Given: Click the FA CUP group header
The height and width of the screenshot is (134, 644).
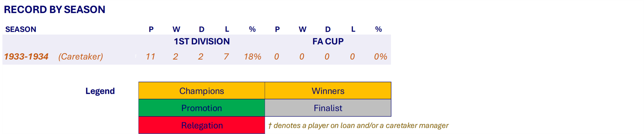Looking at the screenshot, I should (328, 42).
